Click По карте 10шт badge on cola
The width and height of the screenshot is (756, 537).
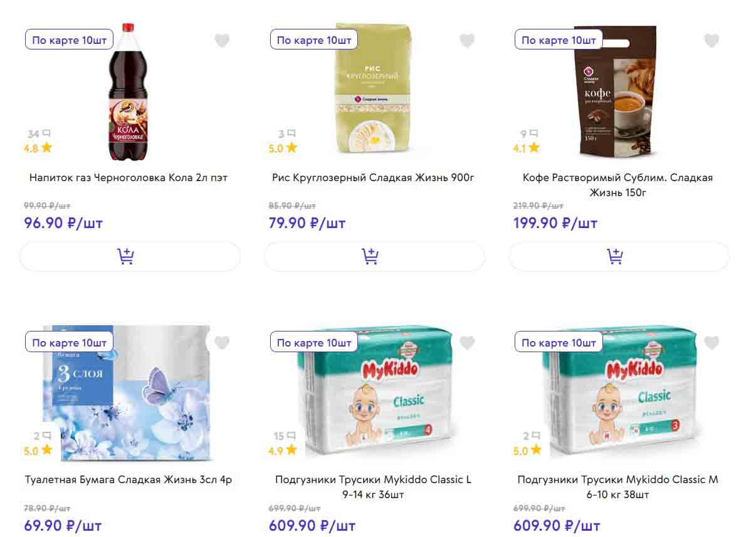pyautogui.click(x=69, y=40)
